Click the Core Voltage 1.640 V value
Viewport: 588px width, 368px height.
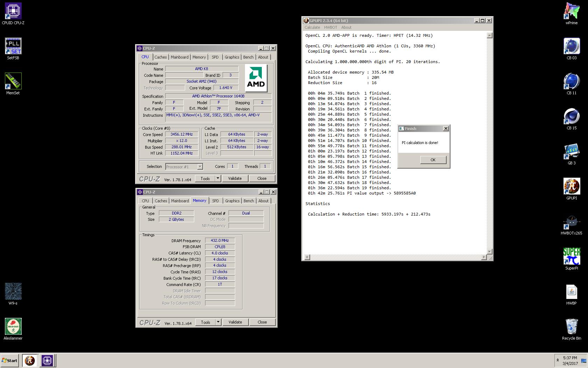(x=226, y=88)
